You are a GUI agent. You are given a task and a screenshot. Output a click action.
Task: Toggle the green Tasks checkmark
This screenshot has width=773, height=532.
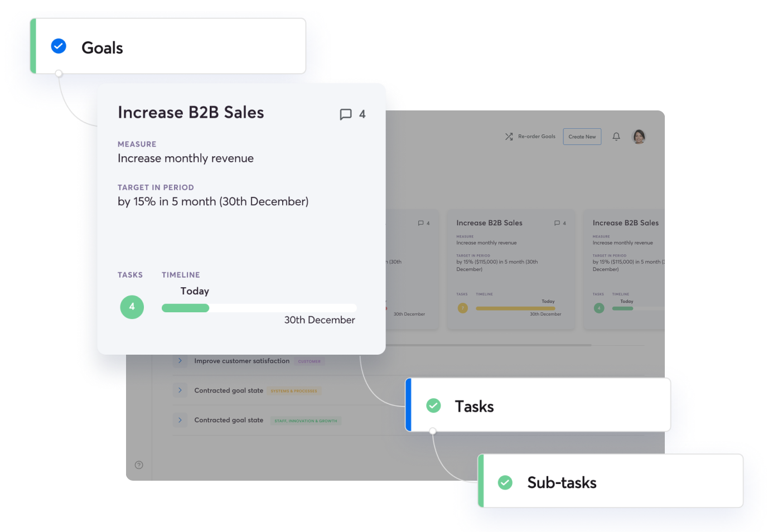point(433,405)
